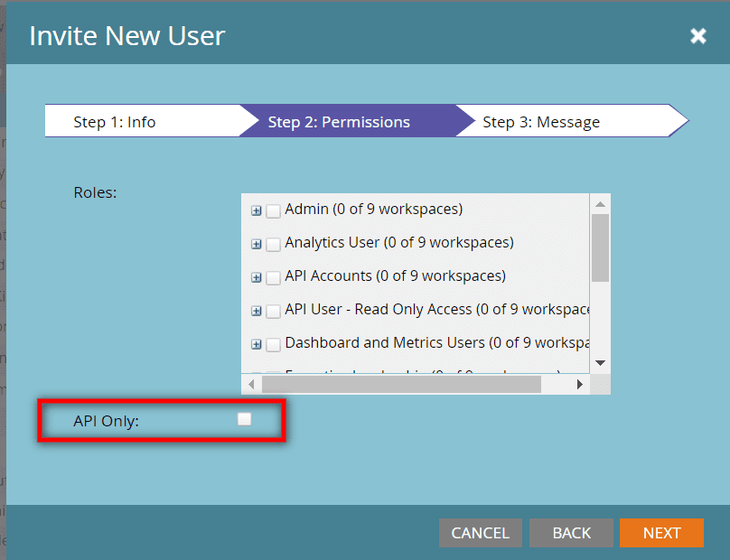Viewport: 730px width, 560px height.
Task: Expand Dashboard and Metrics Users node
Action: 257,344
